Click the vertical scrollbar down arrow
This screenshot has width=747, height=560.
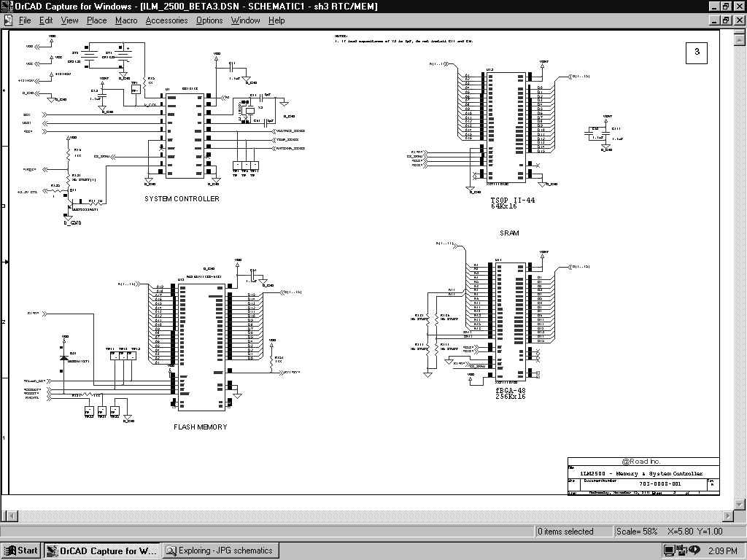(740, 504)
